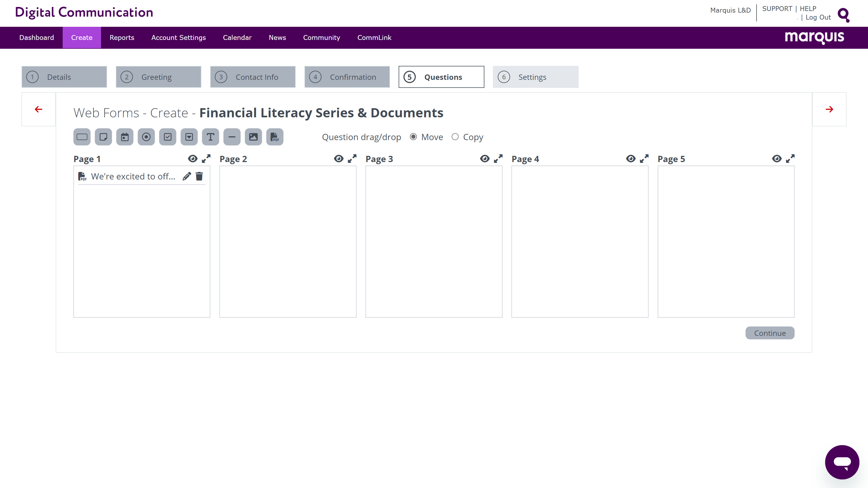
Task: Expand Page 5 panel
Action: click(790, 159)
